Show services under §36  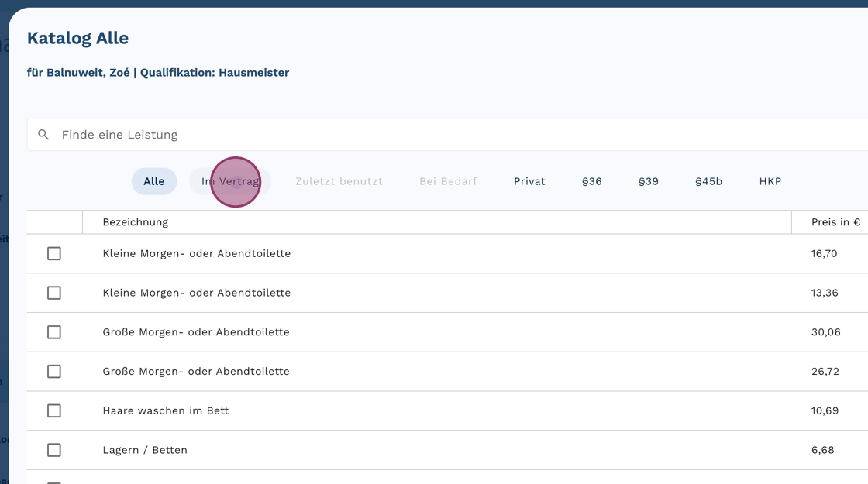point(592,181)
